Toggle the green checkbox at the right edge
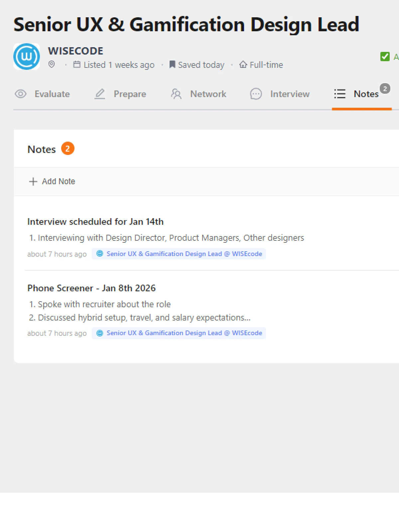 click(x=385, y=57)
